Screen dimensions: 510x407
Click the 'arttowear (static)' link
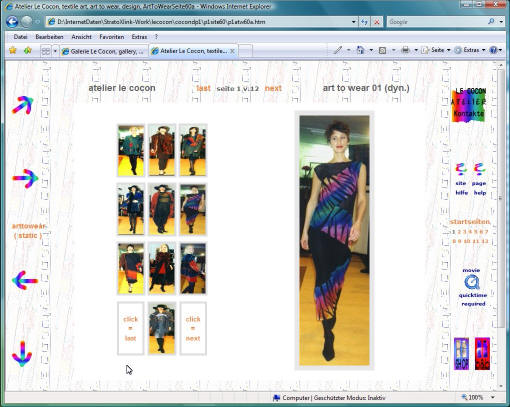[28, 231]
